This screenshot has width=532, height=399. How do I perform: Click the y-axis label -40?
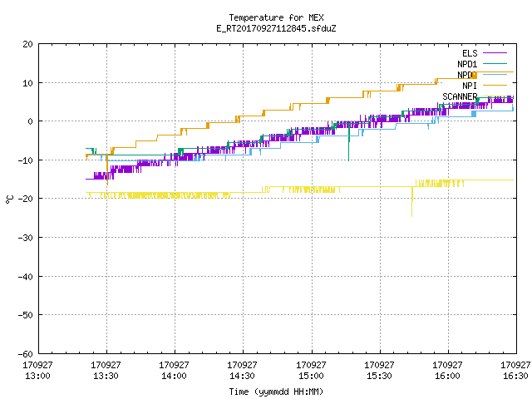pos(26,277)
